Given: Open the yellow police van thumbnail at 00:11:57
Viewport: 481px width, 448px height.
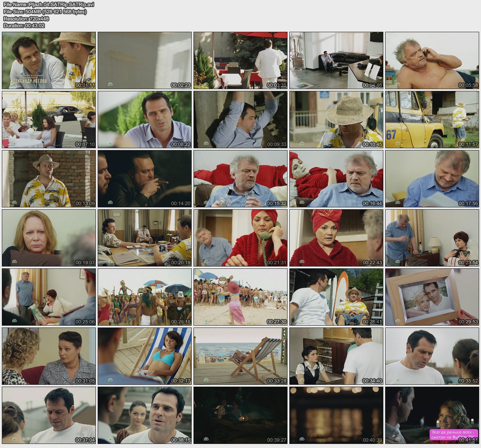Looking at the screenshot, I should coord(432,119).
